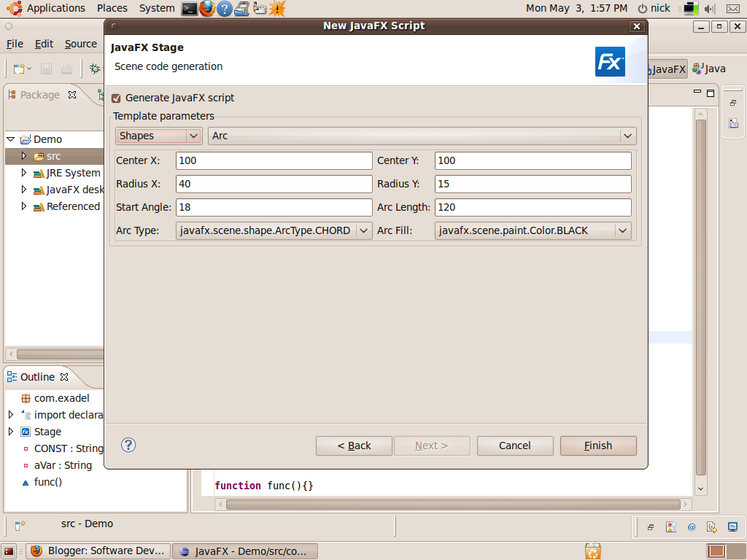The width and height of the screenshot is (747, 560).
Task: Click the restore view icon on right sidebar
Action: point(733,103)
